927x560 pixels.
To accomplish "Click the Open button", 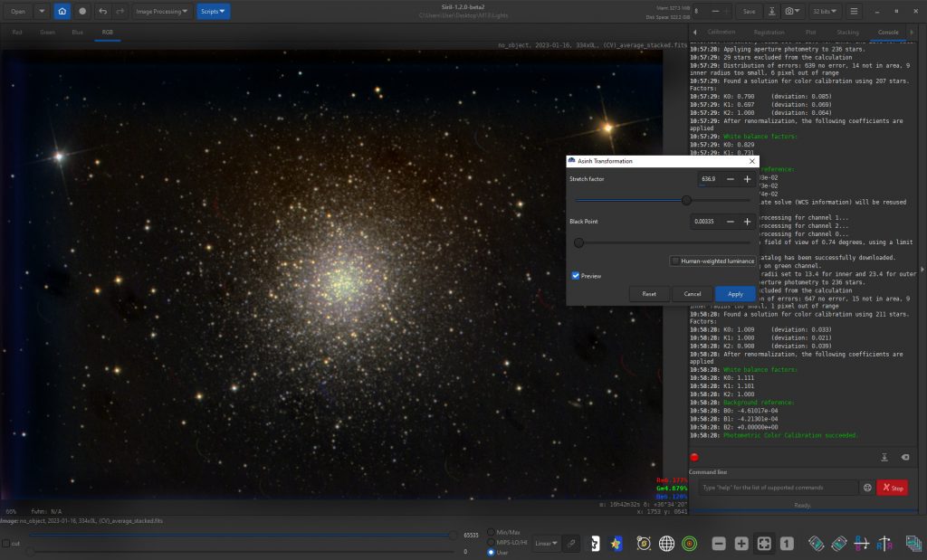I will point(18,11).
